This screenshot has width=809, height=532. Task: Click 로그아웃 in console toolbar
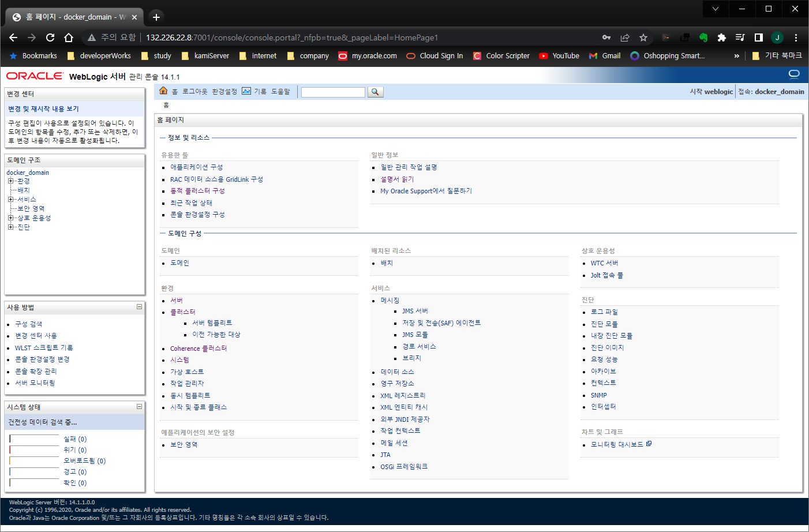(194, 92)
